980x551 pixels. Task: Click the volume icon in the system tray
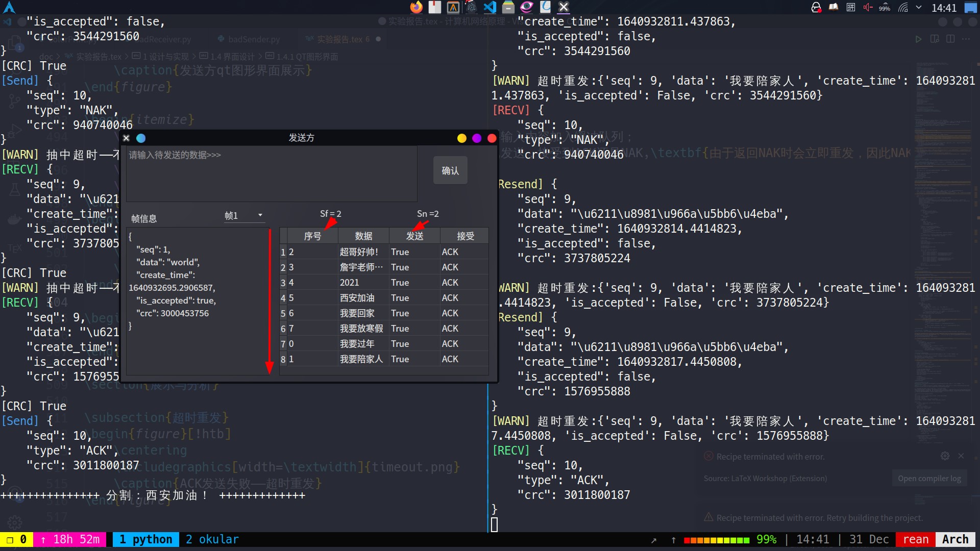(x=868, y=7)
